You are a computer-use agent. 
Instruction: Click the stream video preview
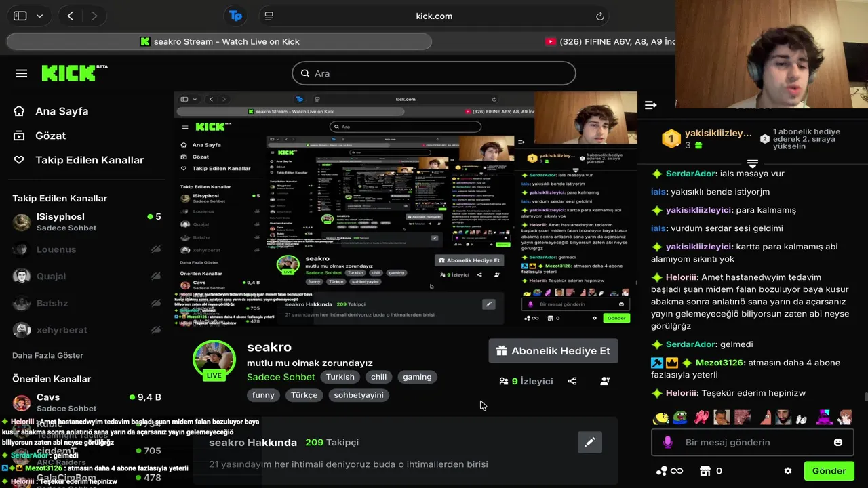click(x=405, y=209)
